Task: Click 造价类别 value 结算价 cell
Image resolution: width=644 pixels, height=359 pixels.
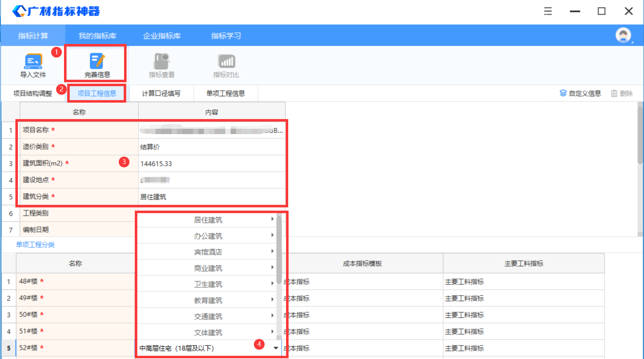Action: coord(212,147)
